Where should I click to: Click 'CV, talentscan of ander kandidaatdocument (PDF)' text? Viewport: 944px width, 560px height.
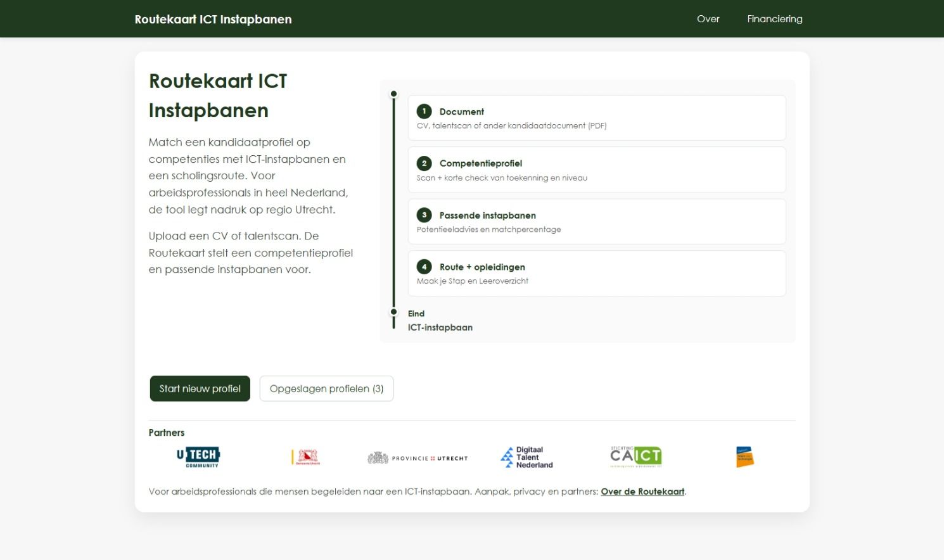tap(511, 126)
